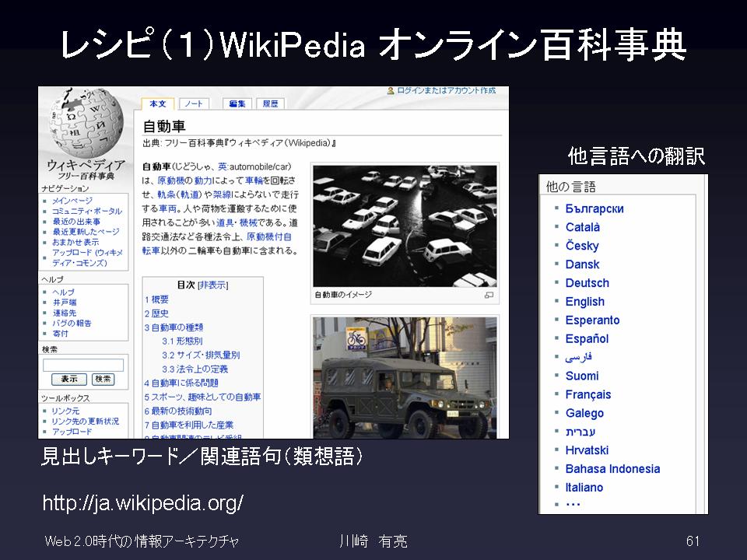Jump to contents section 2 歴史
This screenshot has height=560, width=747.
[156, 313]
